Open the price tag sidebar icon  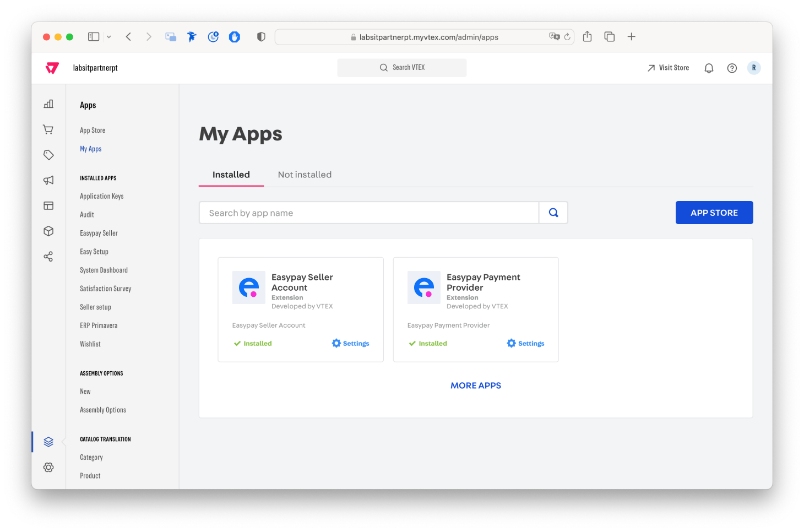(x=48, y=155)
